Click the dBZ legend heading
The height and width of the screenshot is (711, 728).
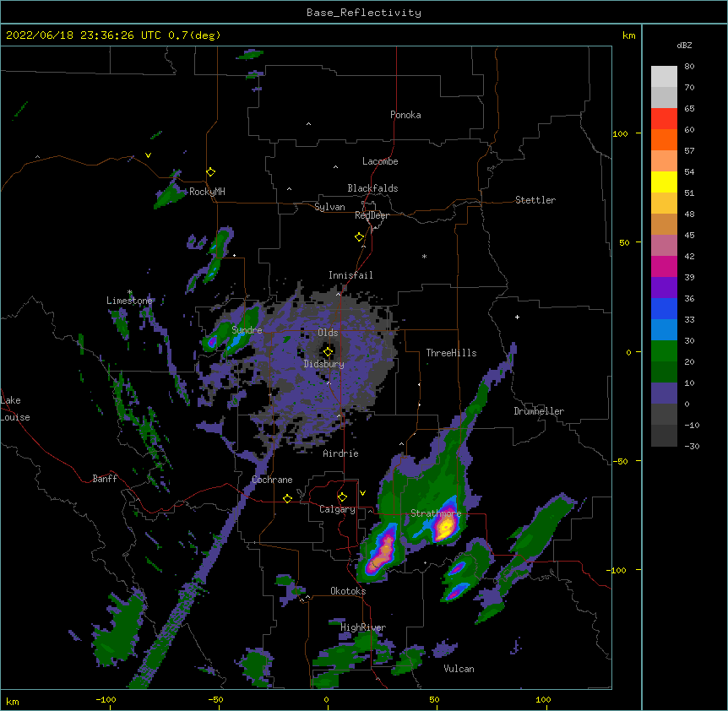click(684, 46)
